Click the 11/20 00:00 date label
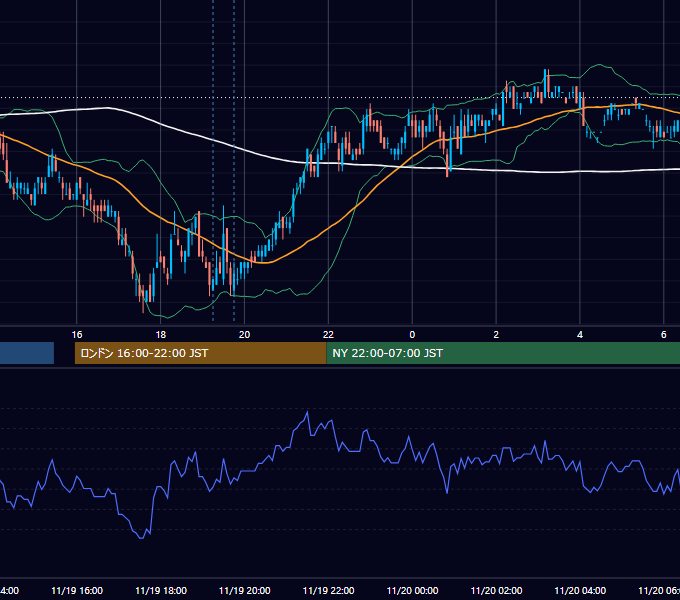 pos(412,591)
